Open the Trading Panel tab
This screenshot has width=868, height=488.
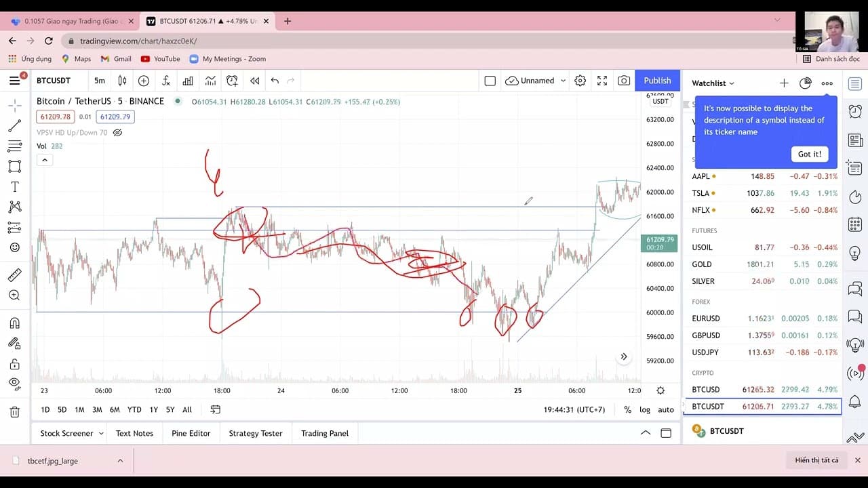(x=325, y=433)
